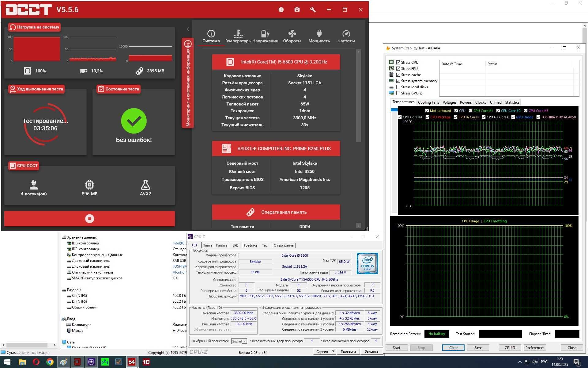Click AIDA64 Start button

(x=396, y=347)
